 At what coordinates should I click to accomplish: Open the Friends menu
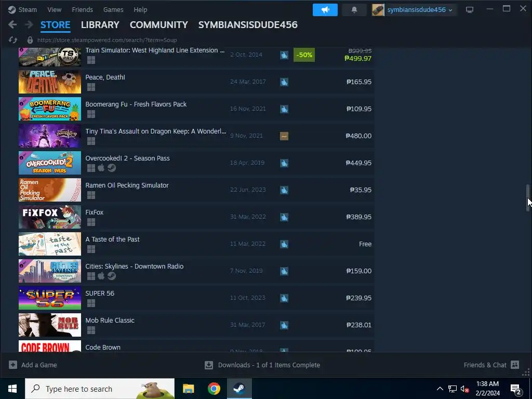coord(82,9)
